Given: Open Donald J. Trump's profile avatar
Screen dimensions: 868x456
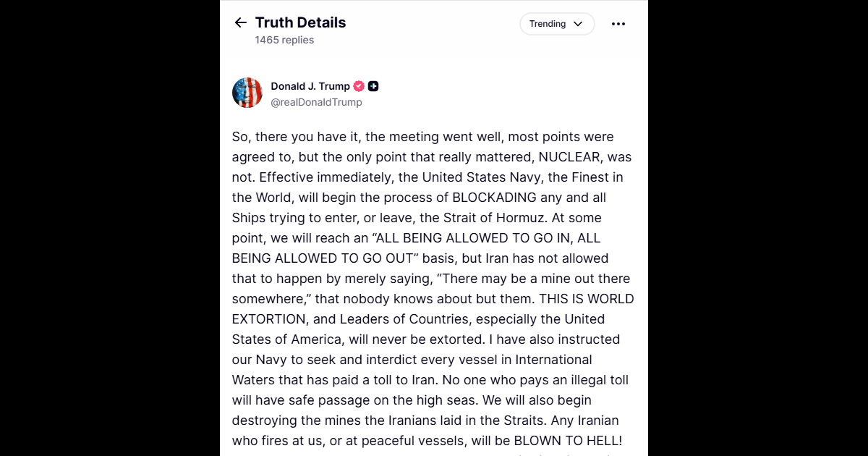Looking at the screenshot, I should point(247,93).
